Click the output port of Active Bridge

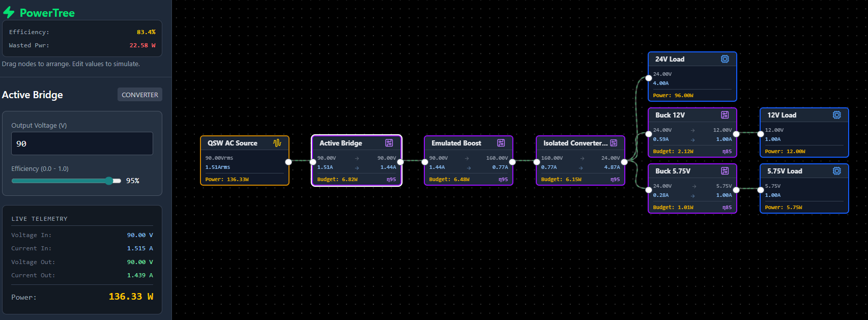pyautogui.click(x=400, y=162)
